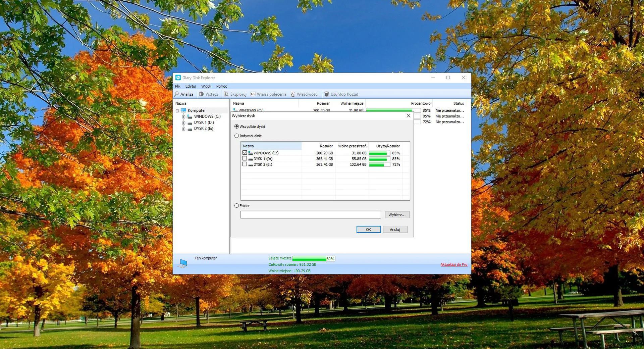Open the Edytuj menu
Screen dimensions: 644x349
point(191,86)
